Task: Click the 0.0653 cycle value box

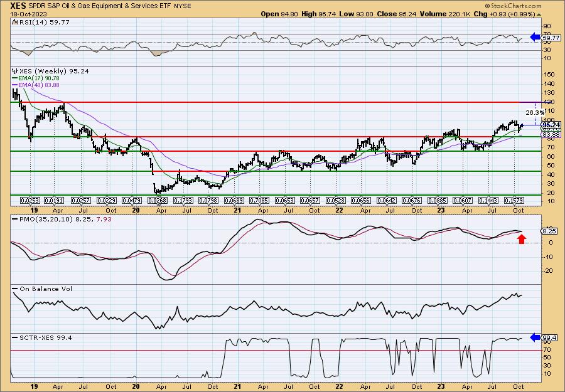Action: coord(284,200)
